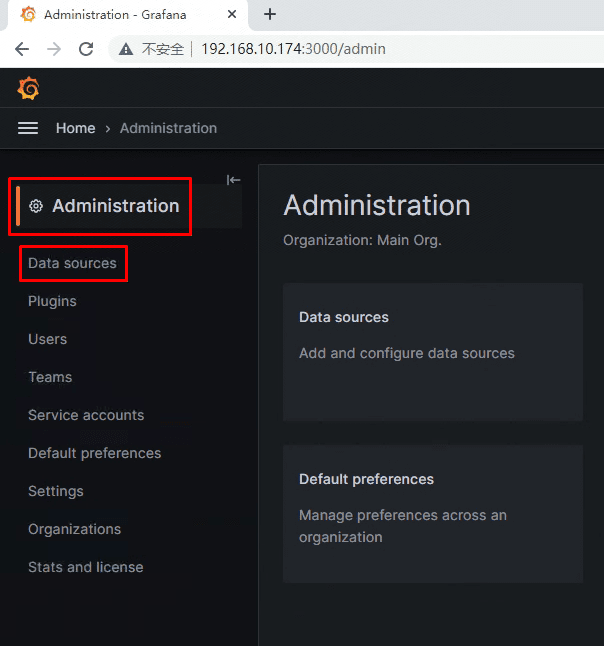Click 'Manage preferences across an organization' text
The image size is (604, 646).
pyautogui.click(x=403, y=526)
